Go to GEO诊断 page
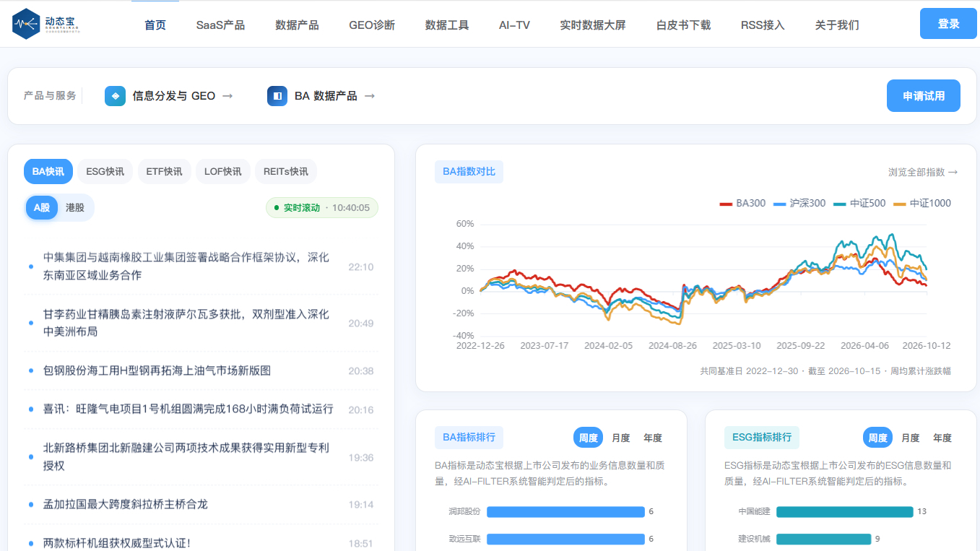The image size is (980, 551). (372, 25)
